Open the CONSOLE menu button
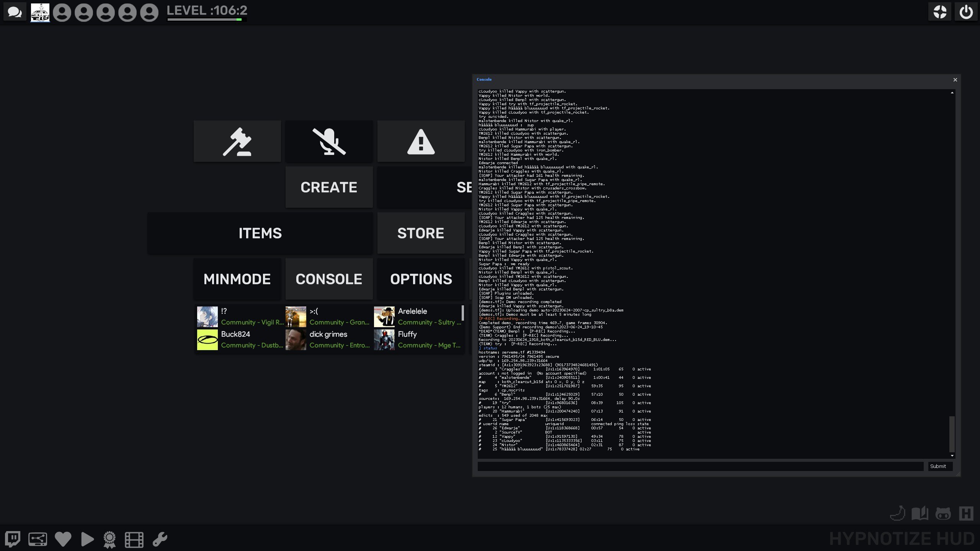 [x=329, y=279]
